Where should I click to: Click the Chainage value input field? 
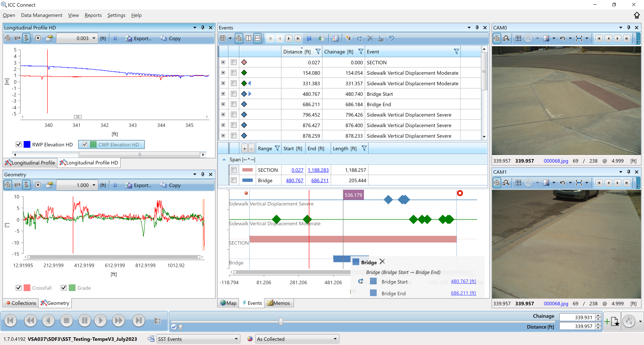coord(577,317)
